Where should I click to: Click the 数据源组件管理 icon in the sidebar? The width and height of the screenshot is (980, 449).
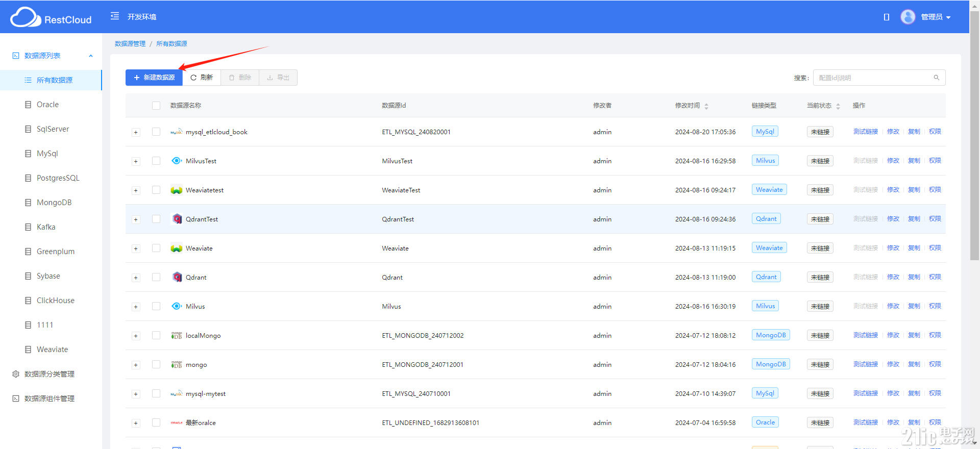pyautogui.click(x=16, y=398)
